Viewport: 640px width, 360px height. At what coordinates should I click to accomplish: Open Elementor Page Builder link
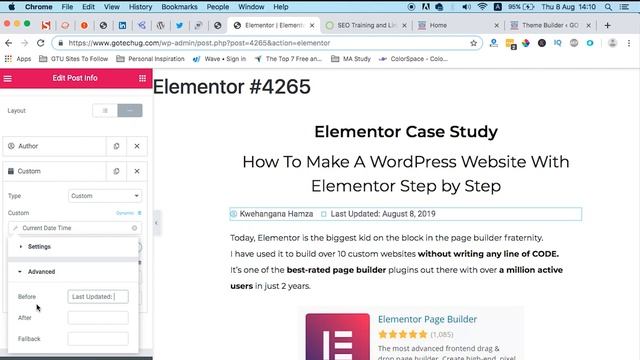[x=427, y=319]
